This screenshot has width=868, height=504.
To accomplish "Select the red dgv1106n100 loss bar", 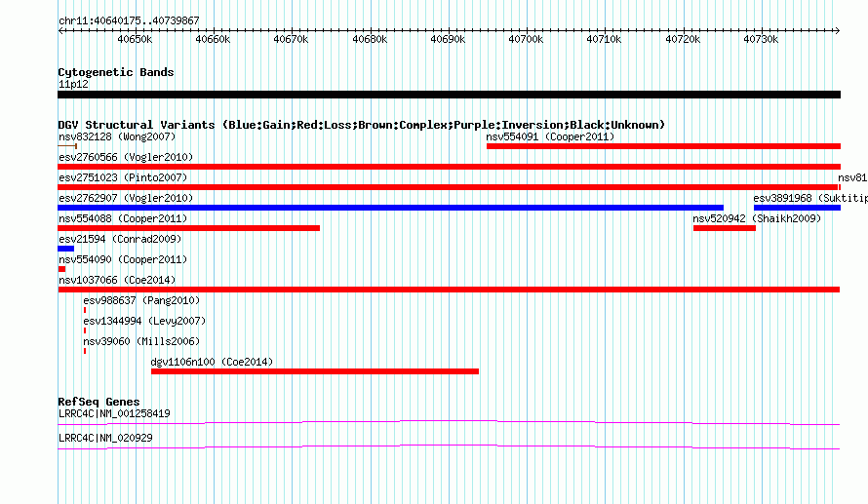I will (x=315, y=371).
